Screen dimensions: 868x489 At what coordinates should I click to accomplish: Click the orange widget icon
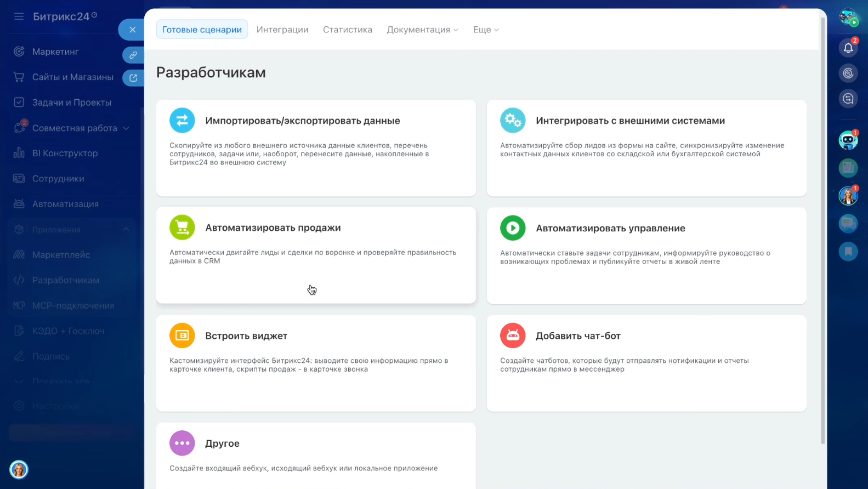click(182, 336)
